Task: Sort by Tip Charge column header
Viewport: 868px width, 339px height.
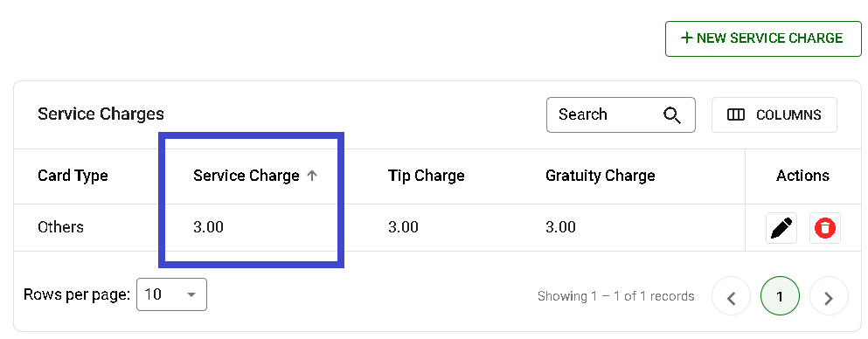Action: [427, 176]
